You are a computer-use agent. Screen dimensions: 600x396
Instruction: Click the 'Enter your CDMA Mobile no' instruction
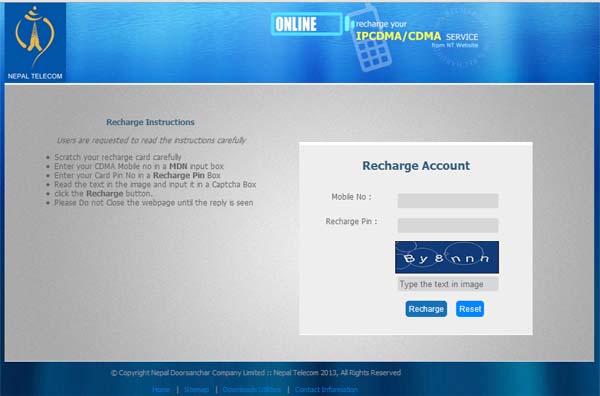coord(139,166)
